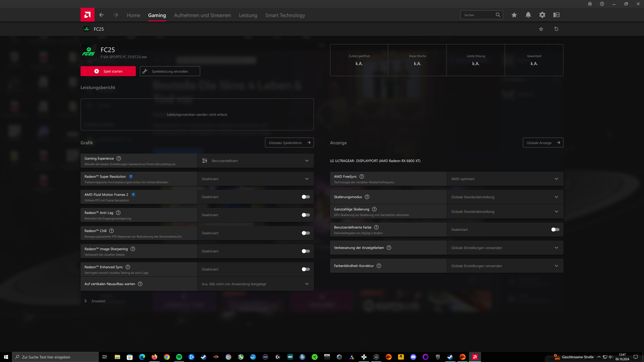
Task: Show help for Radeon Anti-Lag
Action: pyautogui.click(x=118, y=213)
